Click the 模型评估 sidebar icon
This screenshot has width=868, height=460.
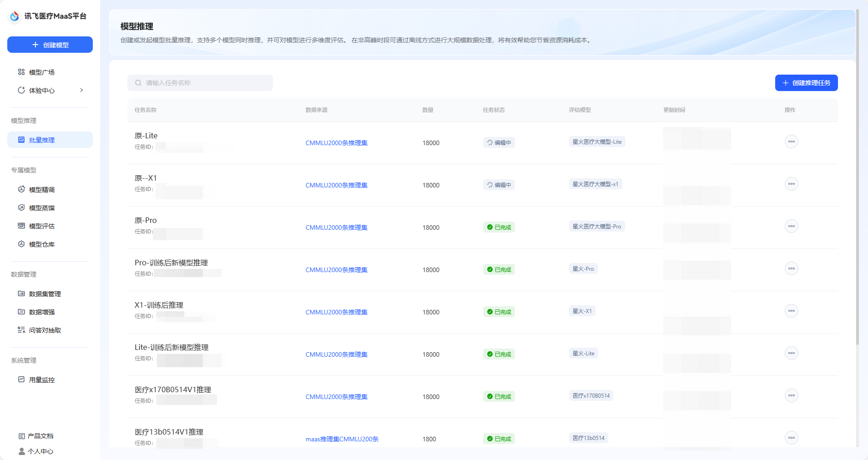click(21, 226)
